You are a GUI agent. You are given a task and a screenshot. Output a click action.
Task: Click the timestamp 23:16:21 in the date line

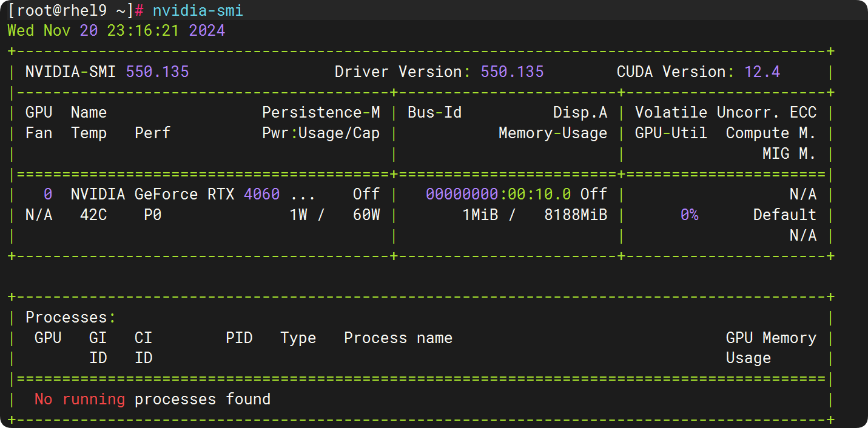pyautogui.click(x=143, y=30)
